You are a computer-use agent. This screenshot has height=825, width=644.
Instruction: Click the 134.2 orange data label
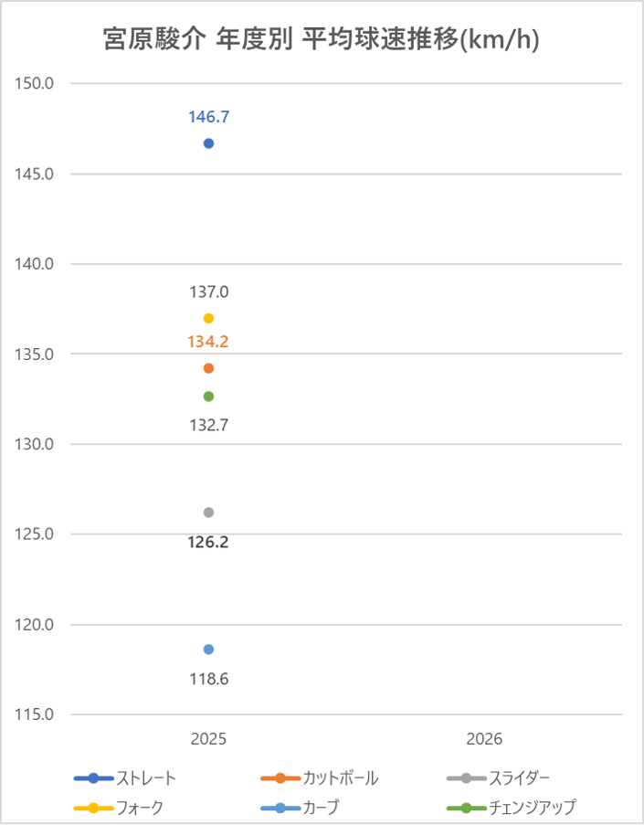click(x=208, y=343)
